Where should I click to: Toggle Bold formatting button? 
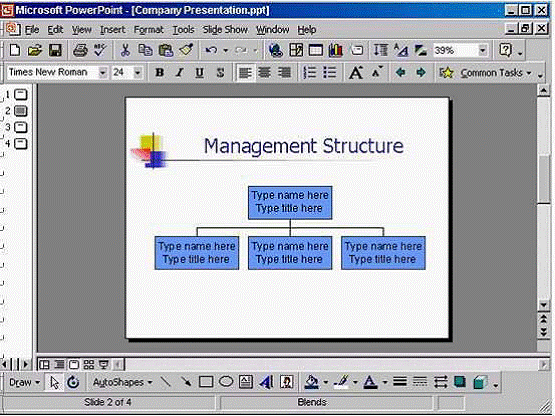pyautogui.click(x=160, y=73)
